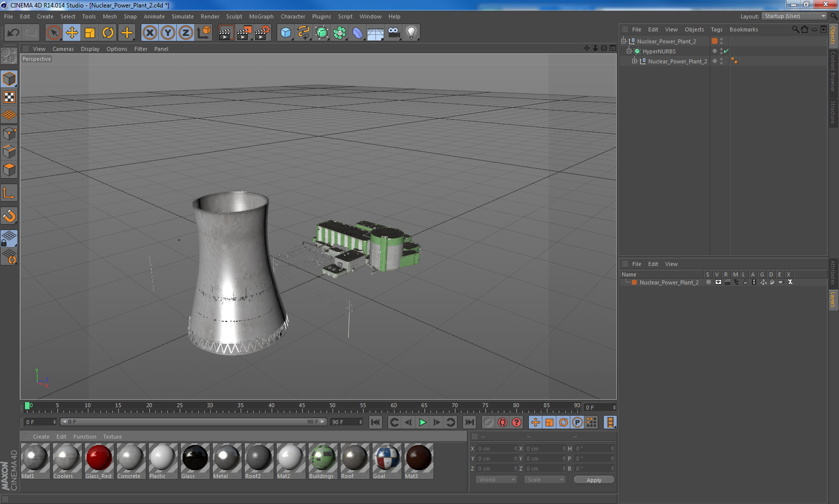Render to Picture Viewer

click(x=244, y=33)
